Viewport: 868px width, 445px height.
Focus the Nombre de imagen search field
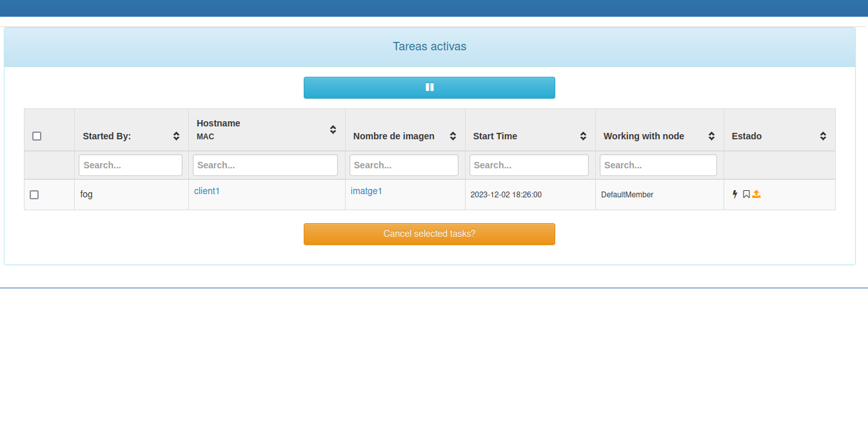[404, 165]
